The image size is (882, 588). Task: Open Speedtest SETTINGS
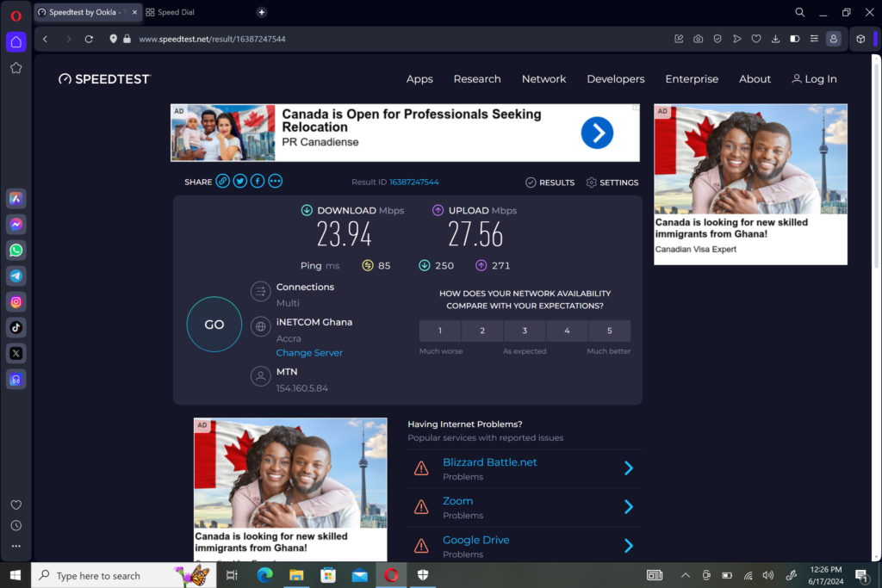(x=612, y=183)
